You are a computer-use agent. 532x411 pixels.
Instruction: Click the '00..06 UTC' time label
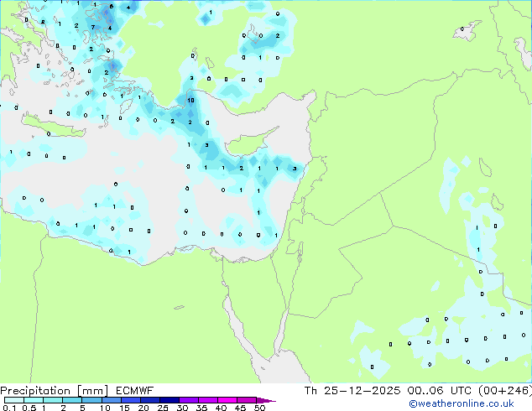click(440, 391)
